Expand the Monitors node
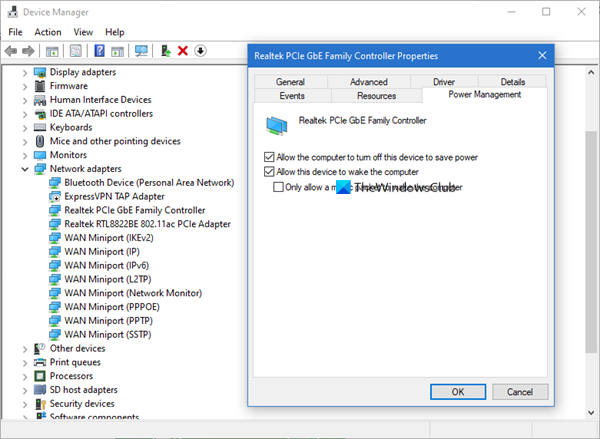Viewport: 600px width, 439px height. click(x=25, y=155)
